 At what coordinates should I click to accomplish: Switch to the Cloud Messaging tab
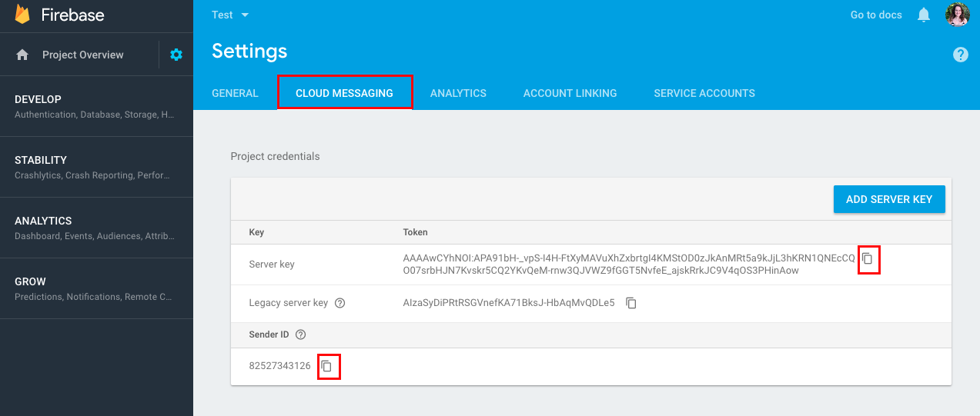pyautogui.click(x=344, y=93)
